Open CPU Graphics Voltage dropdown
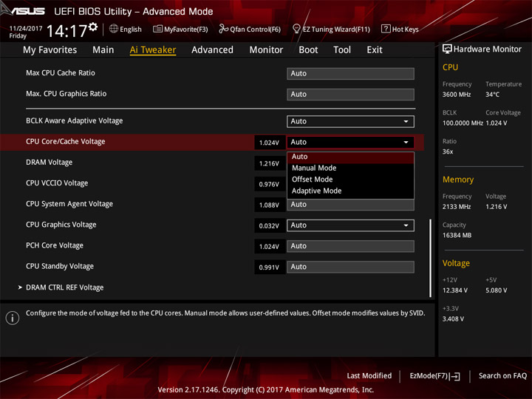Viewport: 532px width, 399px height. [350, 225]
